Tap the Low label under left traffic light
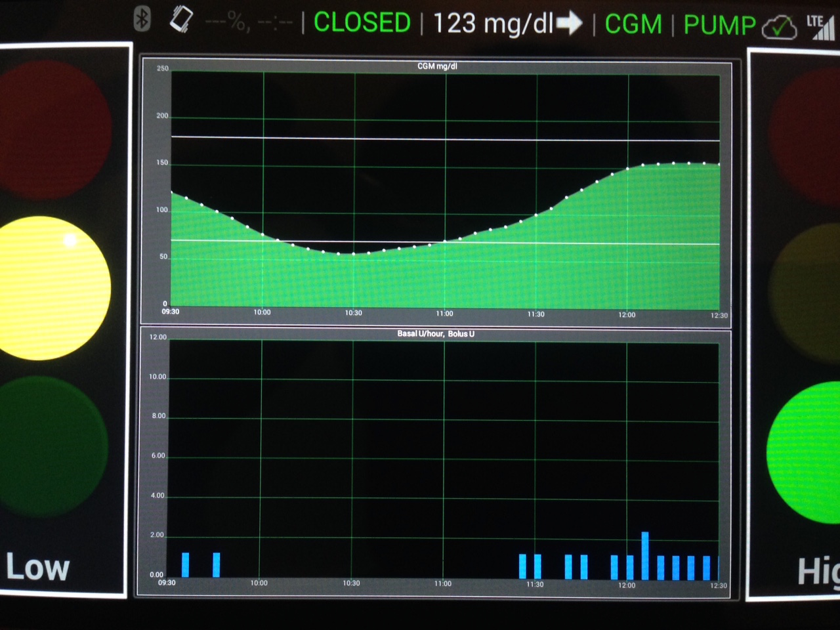Screen dimensions: 840x630 coord(38,567)
